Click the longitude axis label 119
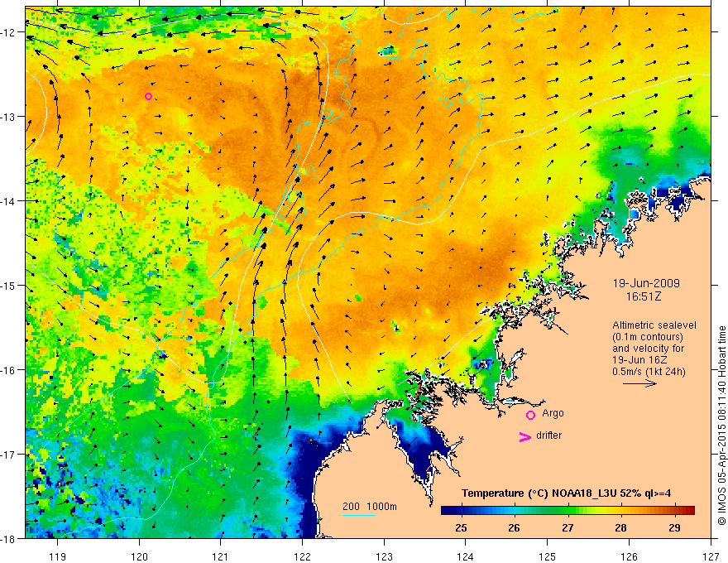The width and height of the screenshot is (728, 563). (58, 556)
